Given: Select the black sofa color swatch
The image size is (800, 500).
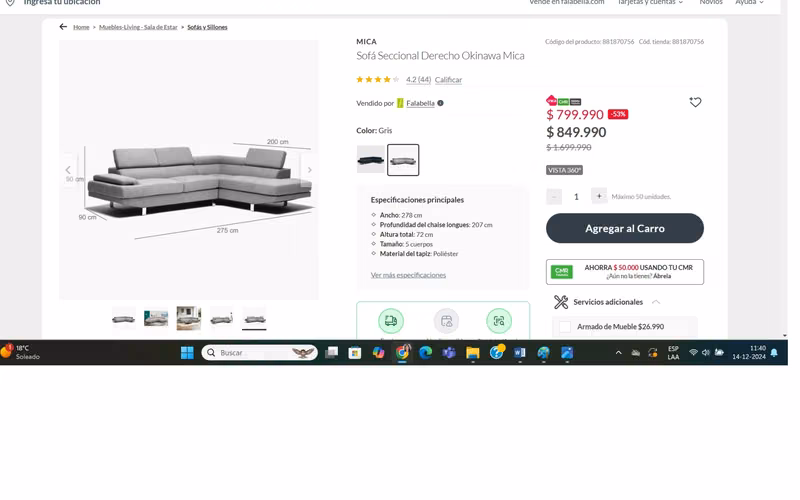Looking at the screenshot, I should [371, 159].
